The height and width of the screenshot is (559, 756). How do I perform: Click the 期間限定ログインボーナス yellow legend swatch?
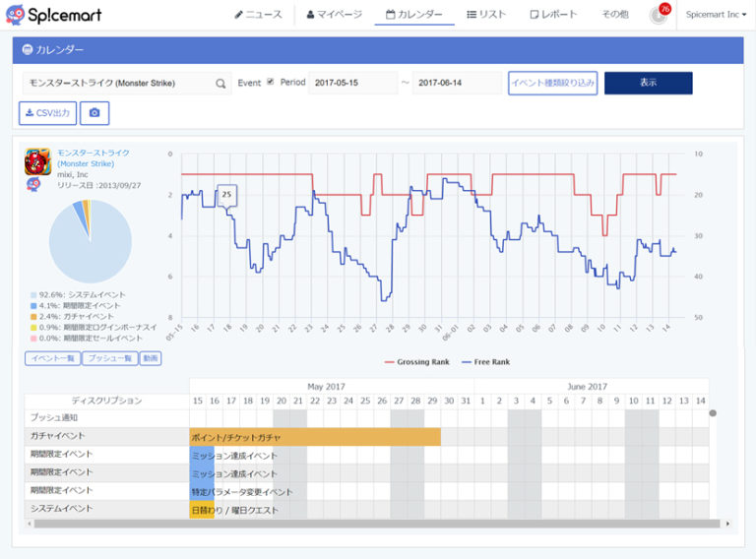click(33, 328)
